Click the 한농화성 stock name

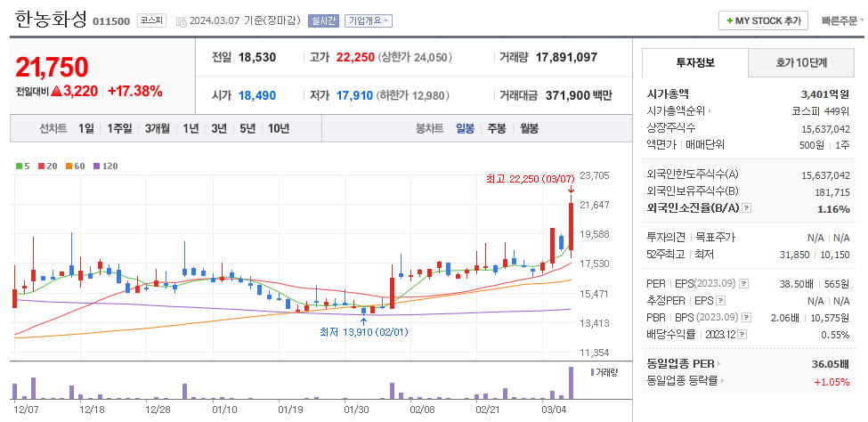coord(51,20)
